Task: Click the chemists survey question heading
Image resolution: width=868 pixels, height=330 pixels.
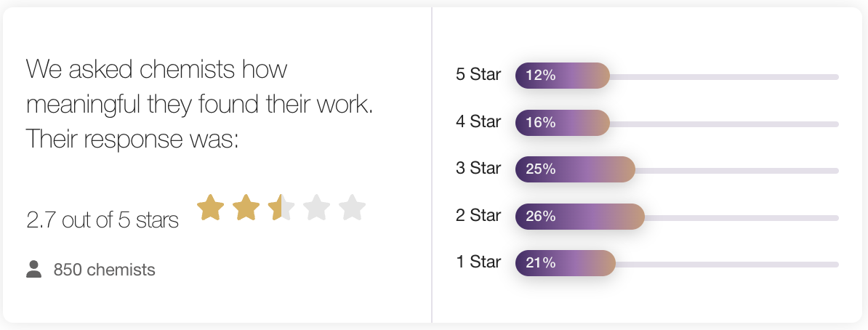Action: click(200, 104)
